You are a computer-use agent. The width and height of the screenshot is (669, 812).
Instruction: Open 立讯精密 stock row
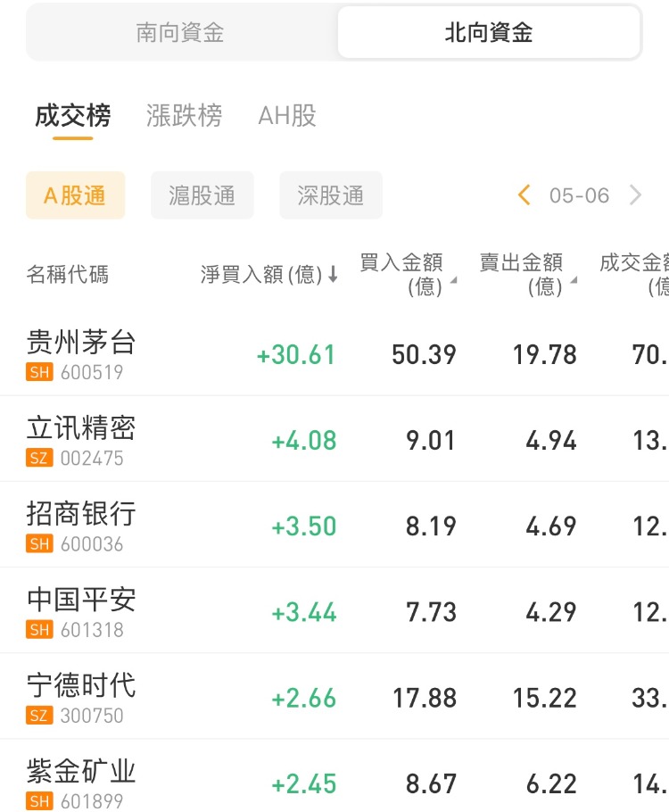tap(81, 428)
